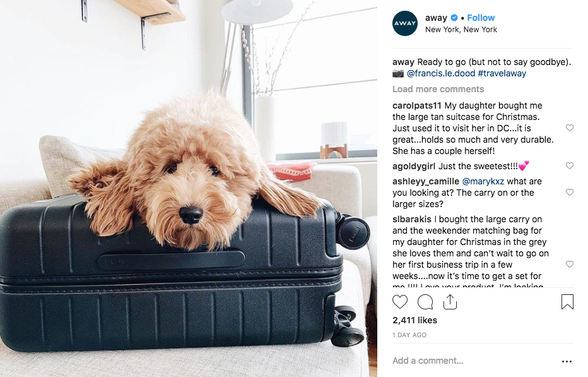Expand Load more comments

tap(438, 89)
